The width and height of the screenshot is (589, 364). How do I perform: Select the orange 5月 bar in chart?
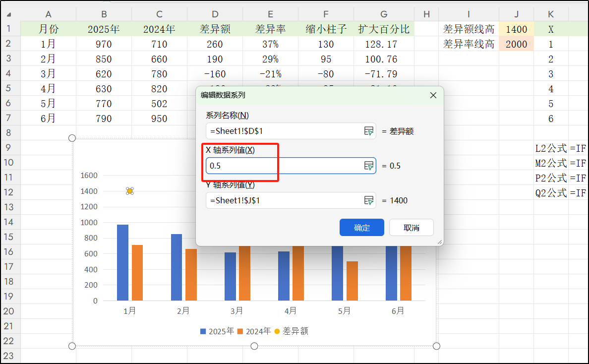click(352, 281)
